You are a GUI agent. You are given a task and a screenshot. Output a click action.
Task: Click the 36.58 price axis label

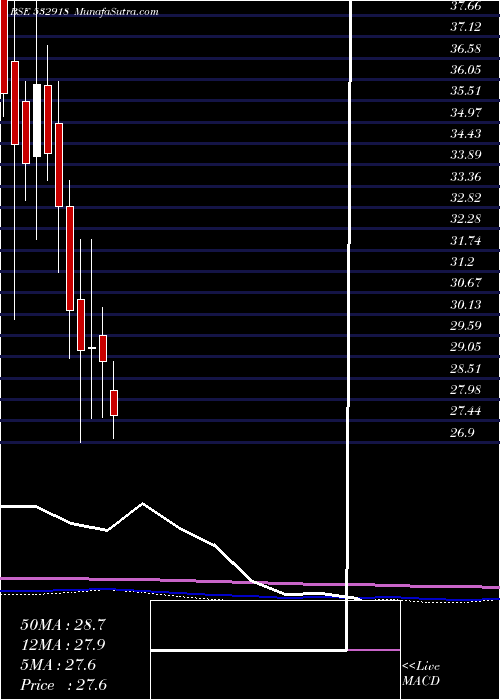tap(465, 49)
